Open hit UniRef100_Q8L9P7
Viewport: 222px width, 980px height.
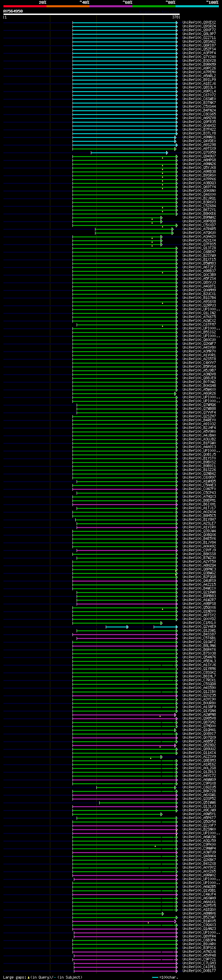[199, 34]
